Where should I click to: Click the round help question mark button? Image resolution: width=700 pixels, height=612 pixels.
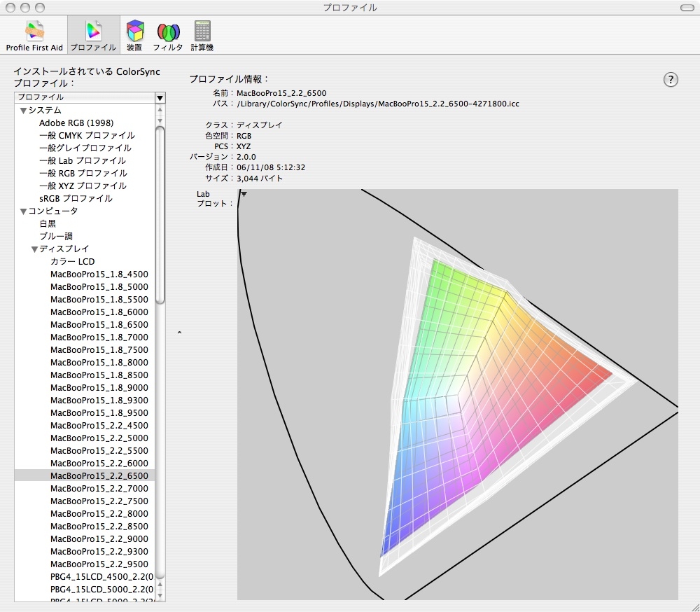coord(670,79)
